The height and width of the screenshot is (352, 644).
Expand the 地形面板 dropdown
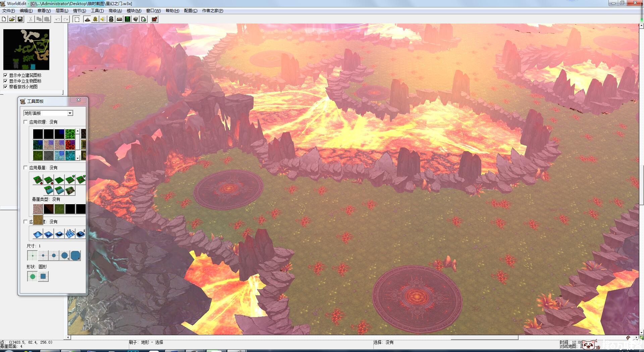(x=70, y=113)
